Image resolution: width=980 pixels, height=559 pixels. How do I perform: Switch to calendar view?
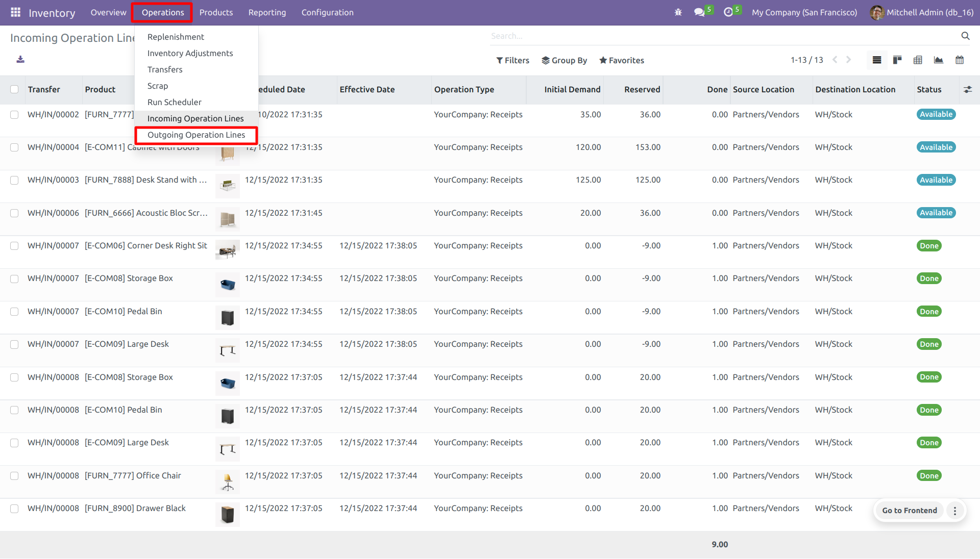pyautogui.click(x=959, y=60)
